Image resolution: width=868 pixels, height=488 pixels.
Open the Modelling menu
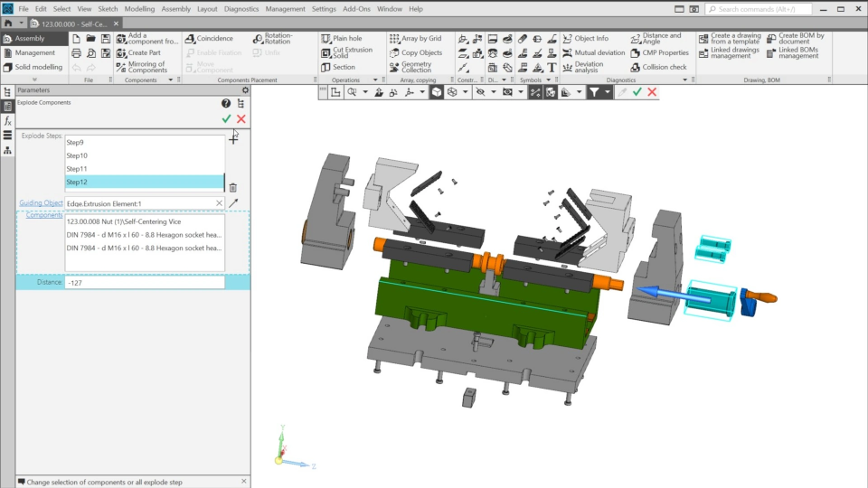tap(139, 9)
